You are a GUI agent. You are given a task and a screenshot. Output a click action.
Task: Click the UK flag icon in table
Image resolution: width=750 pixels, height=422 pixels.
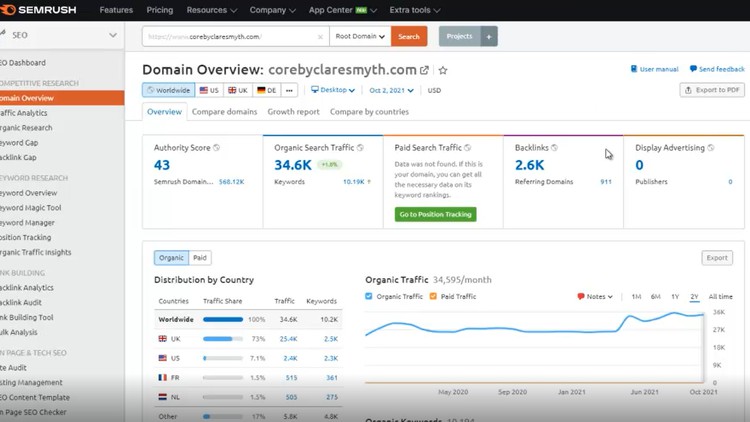pos(163,339)
